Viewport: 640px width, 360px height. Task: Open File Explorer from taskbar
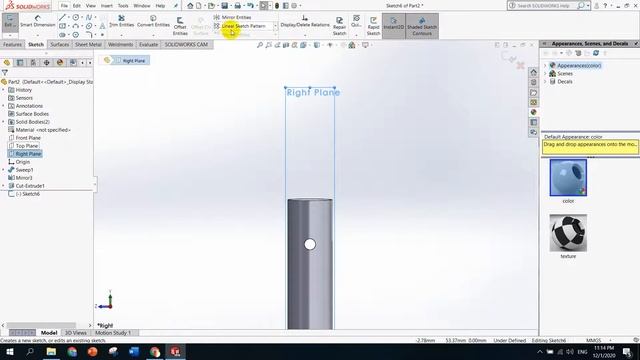(51, 351)
